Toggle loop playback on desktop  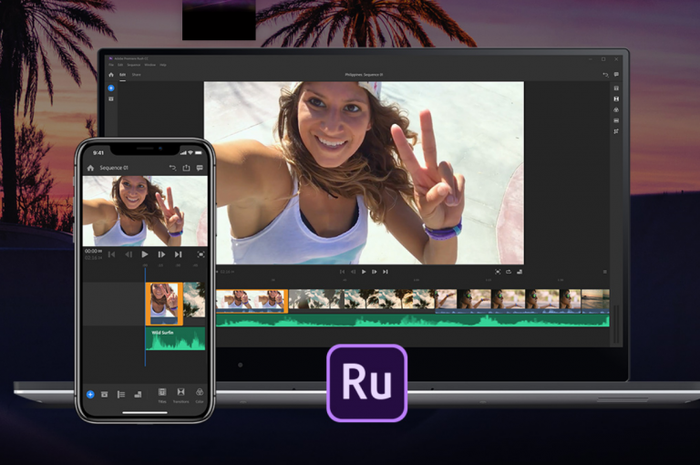(x=508, y=272)
